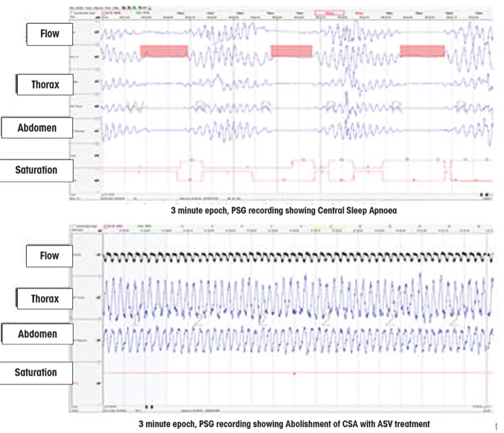This screenshot has height=433, width=504.
Task: Select the Abdomen label in the top recording
Action: pyautogui.click(x=37, y=127)
